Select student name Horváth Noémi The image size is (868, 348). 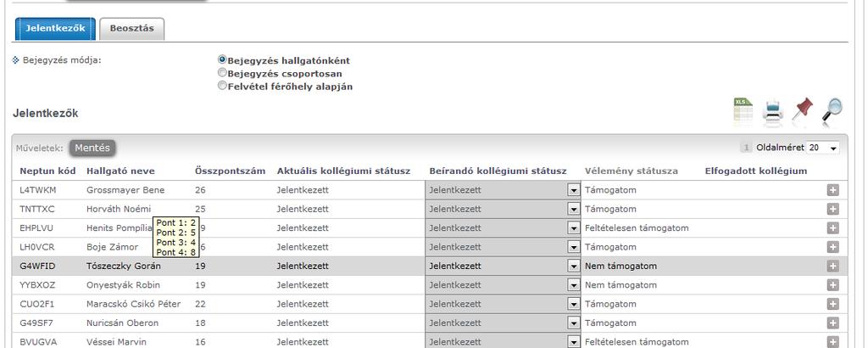pos(119,209)
